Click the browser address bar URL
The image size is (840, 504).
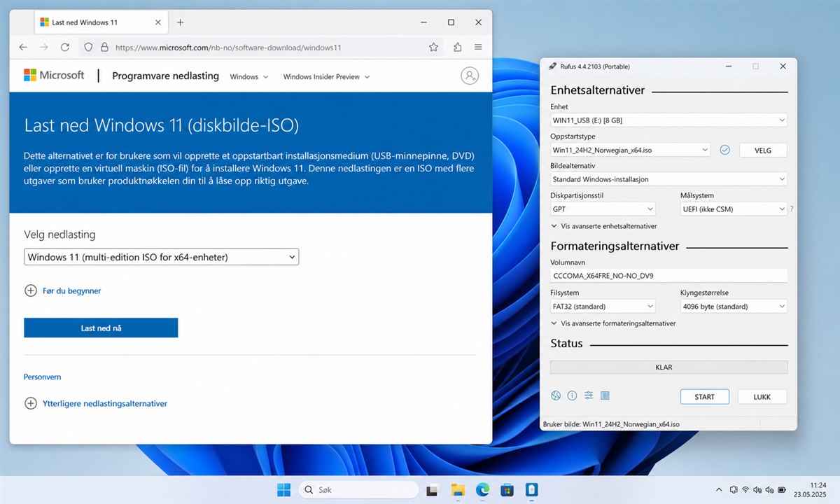click(x=228, y=48)
